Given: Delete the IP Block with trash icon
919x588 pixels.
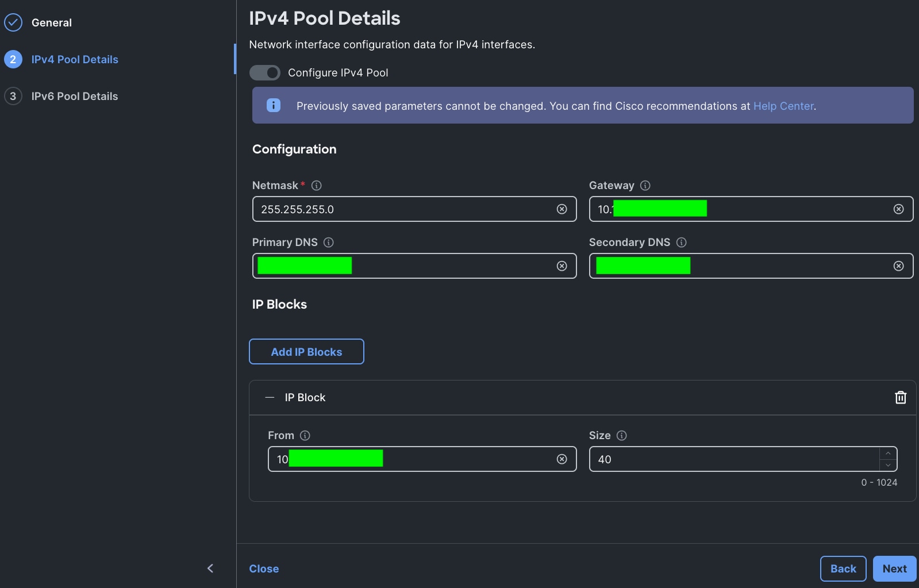Looking at the screenshot, I should click(x=901, y=397).
